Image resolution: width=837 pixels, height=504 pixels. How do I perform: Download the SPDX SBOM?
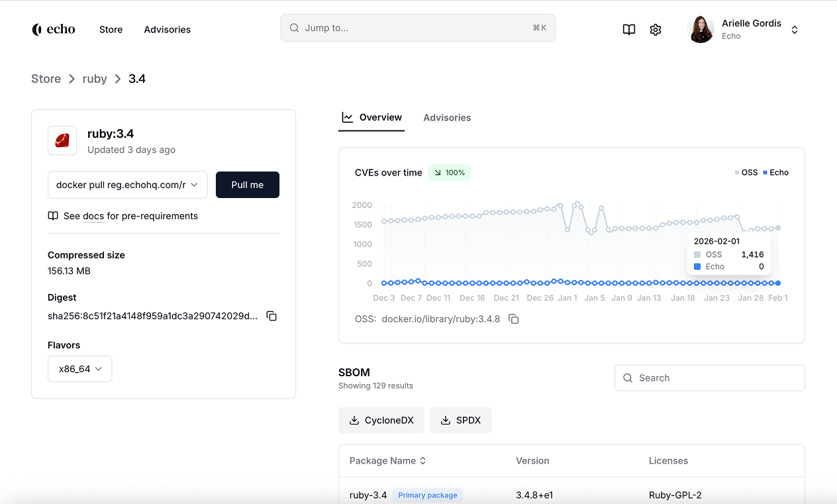pyautogui.click(x=461, y=420)
